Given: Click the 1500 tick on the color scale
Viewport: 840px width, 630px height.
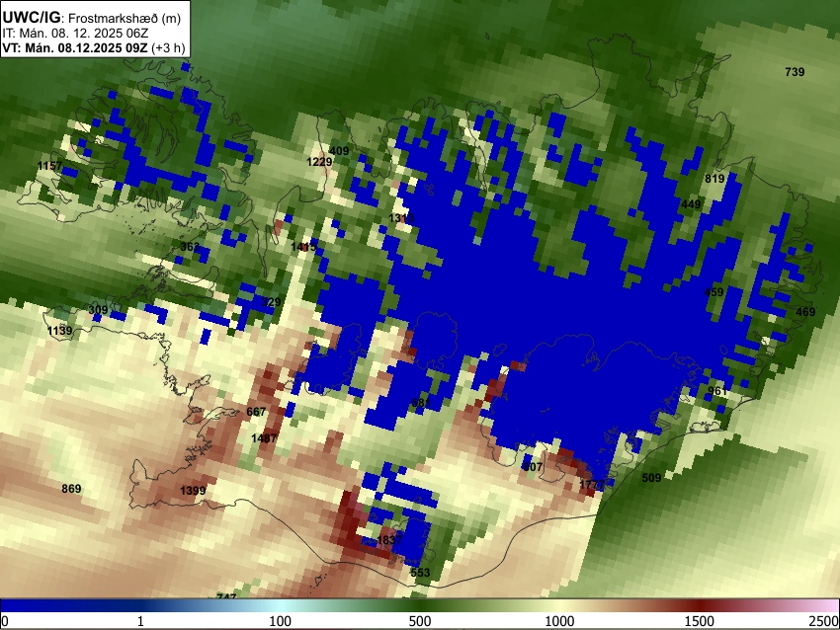Looking at the screenshot, I should 700,621.
